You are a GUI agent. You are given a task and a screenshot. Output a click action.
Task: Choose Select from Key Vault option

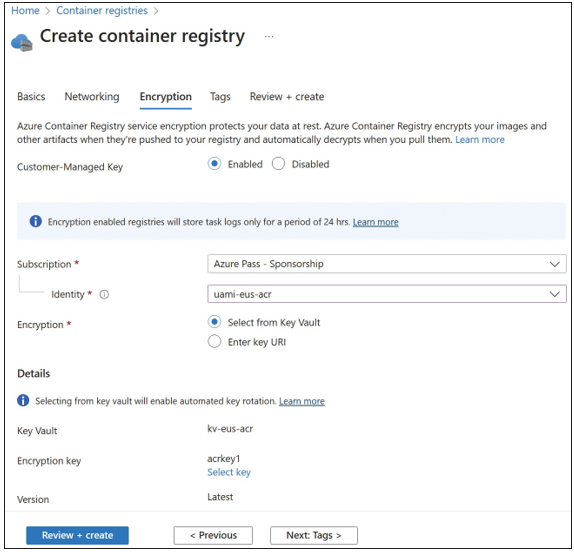(214, 322)
